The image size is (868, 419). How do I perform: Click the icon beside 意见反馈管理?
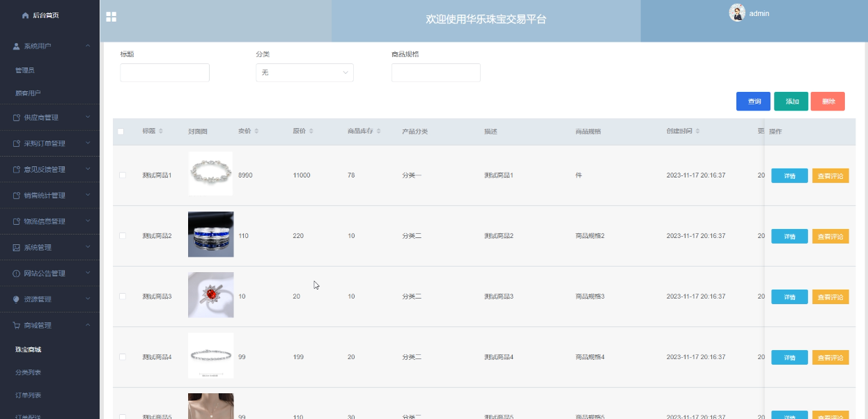tap(17, 169)
